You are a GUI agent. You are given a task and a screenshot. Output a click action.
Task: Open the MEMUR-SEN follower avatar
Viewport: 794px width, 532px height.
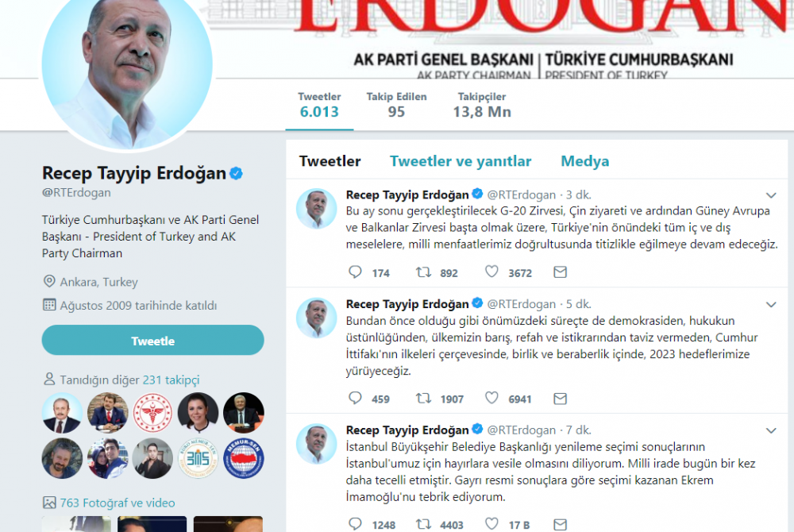pos(244,459)
